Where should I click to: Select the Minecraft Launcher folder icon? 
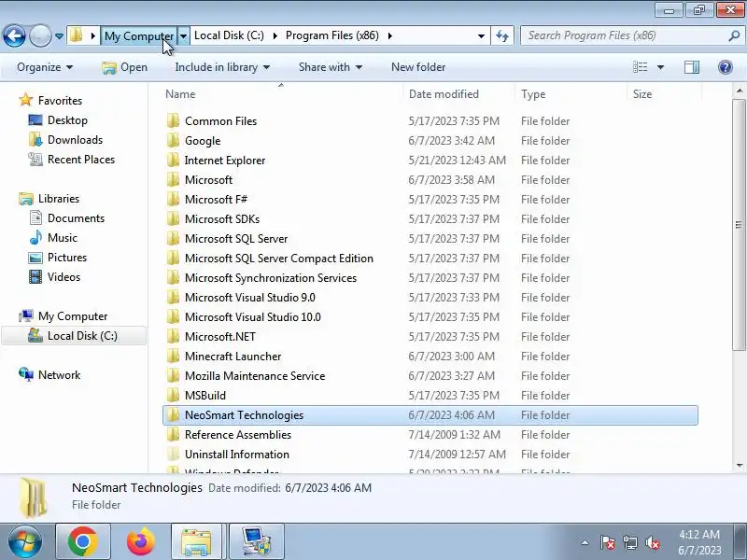tap(173, 357)
